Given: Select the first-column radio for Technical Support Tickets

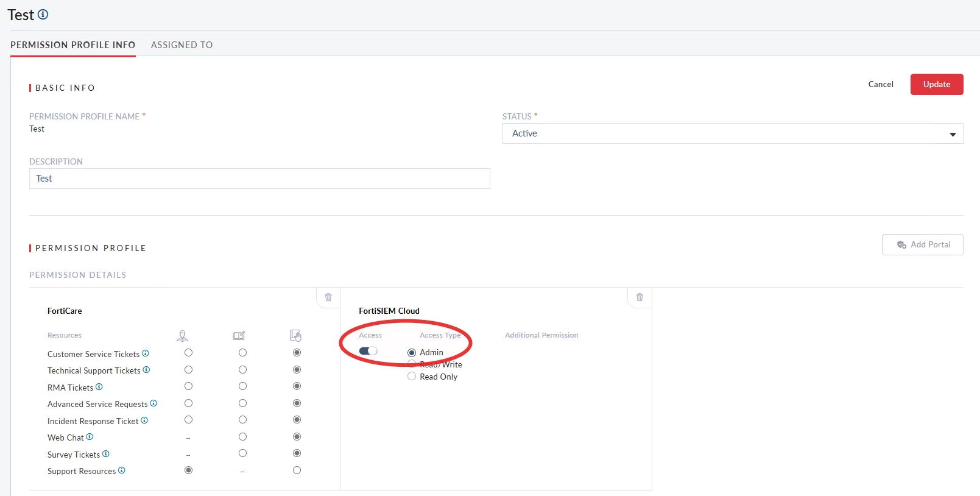Looking at the screenshot, I should coord(189,370).
